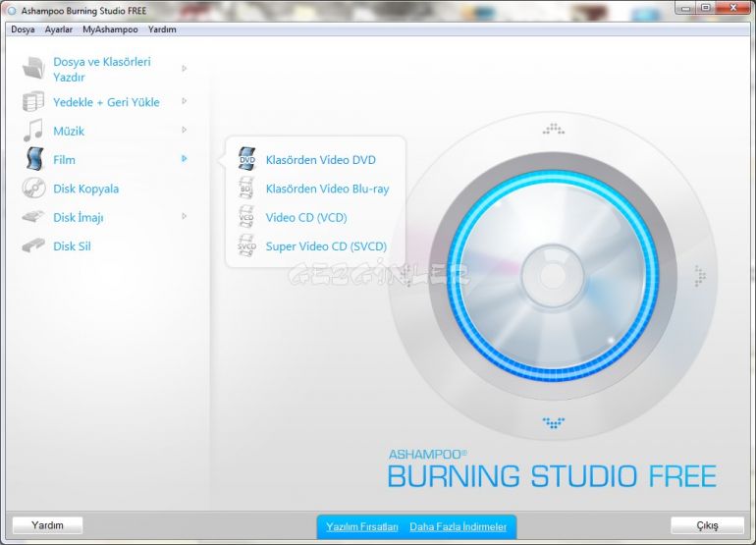Select the Disk Kopyala label
Viewport: 756px width, 545px height.
[x=85, y=189]
